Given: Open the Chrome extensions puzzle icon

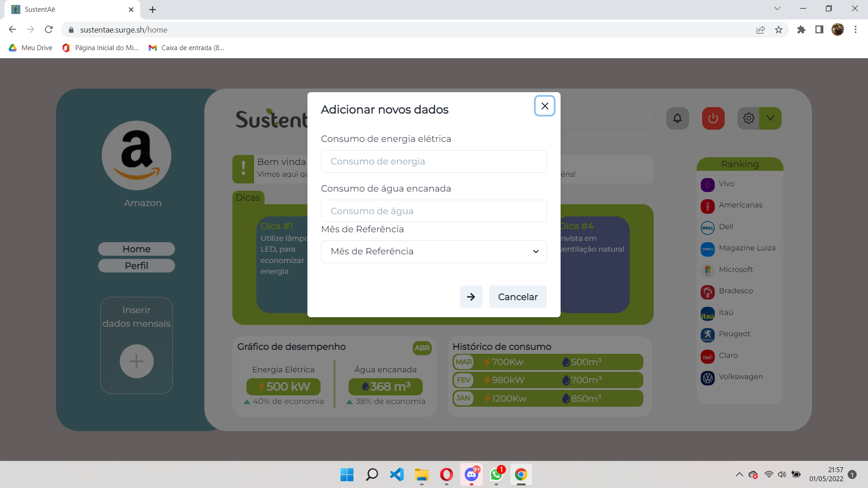Looking at the screenshot, I should pos(801,30).
